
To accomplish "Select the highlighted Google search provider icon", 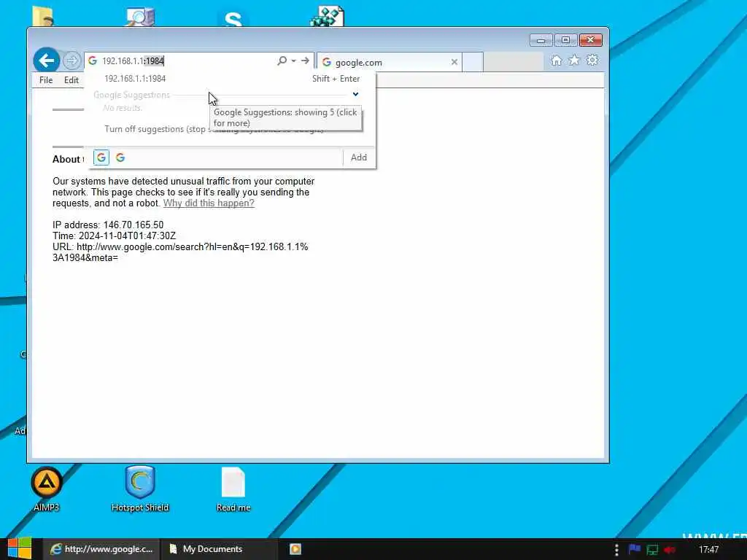I will click(101, 157).
